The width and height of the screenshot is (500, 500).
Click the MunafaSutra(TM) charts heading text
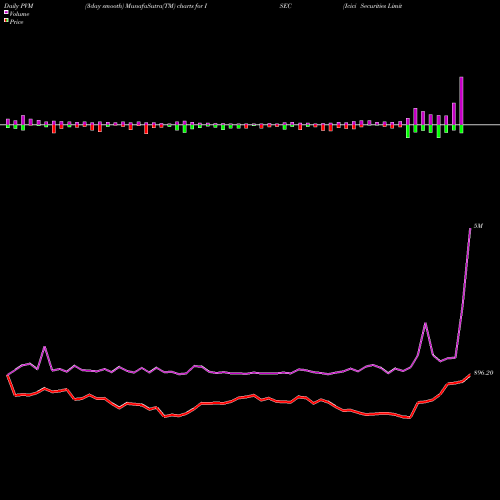pos(146,6)
